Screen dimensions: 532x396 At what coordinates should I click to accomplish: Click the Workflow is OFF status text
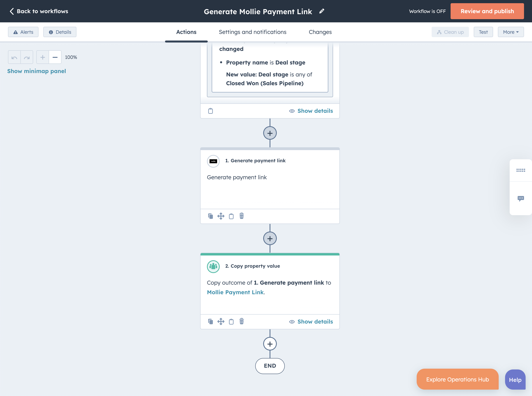click(x=427, y=11)
